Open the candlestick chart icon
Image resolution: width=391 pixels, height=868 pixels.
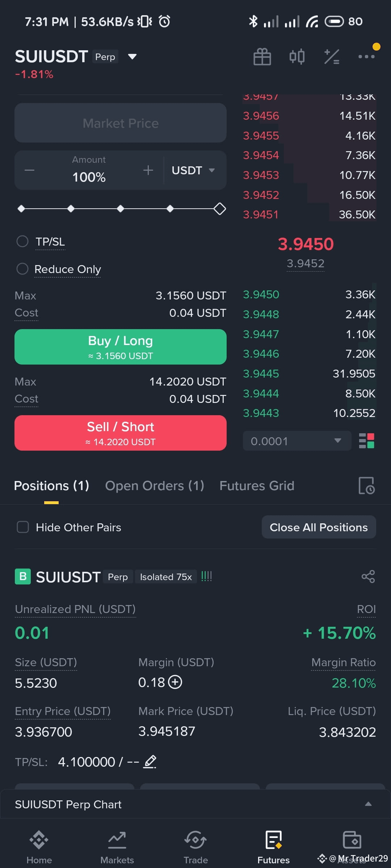click(x=297, y=57)
